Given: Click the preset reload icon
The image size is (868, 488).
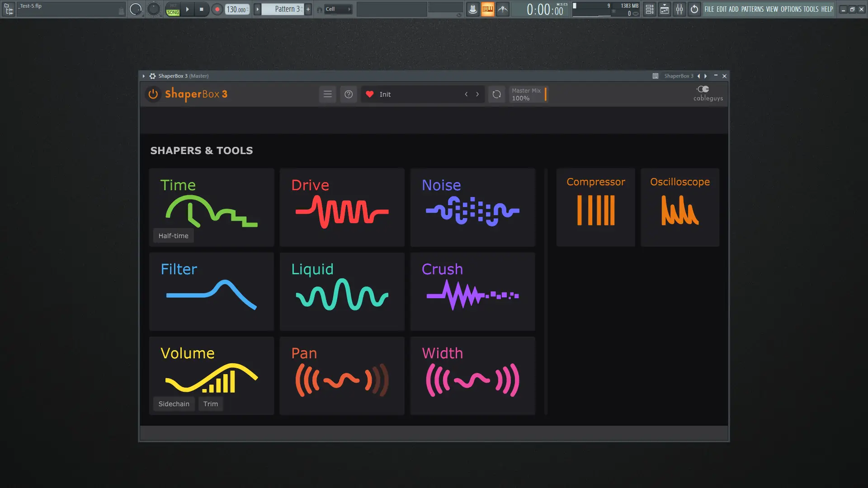Looking at the screenshot, I should [x=496, y=94].
